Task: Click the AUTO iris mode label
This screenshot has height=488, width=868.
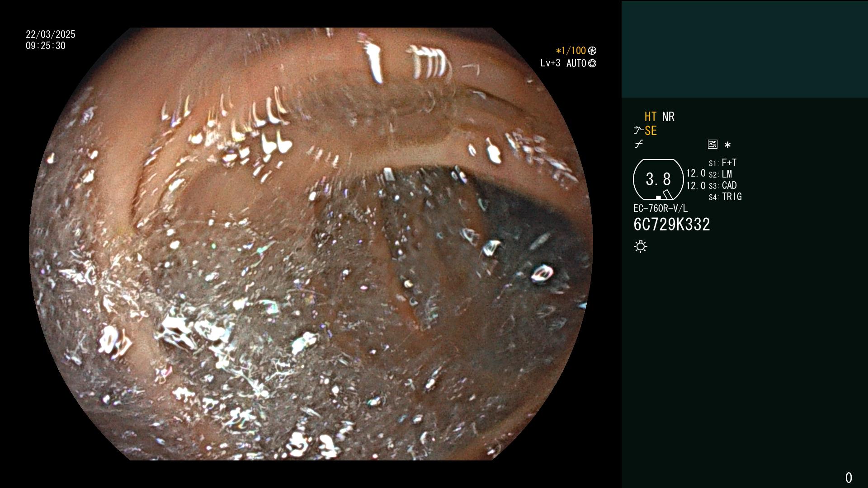Action: [x=576, y=63]
